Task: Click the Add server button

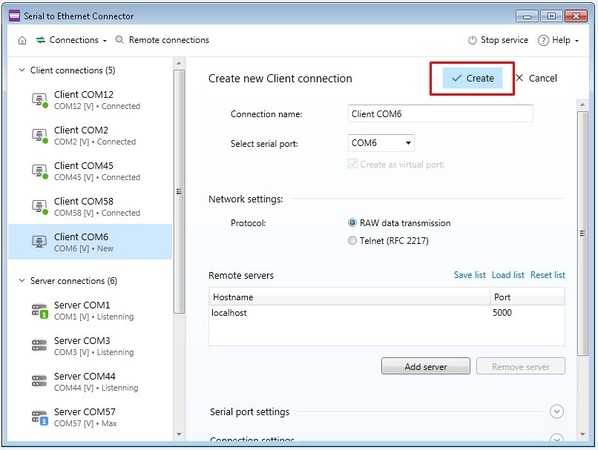Action: [x=426, y=366]
